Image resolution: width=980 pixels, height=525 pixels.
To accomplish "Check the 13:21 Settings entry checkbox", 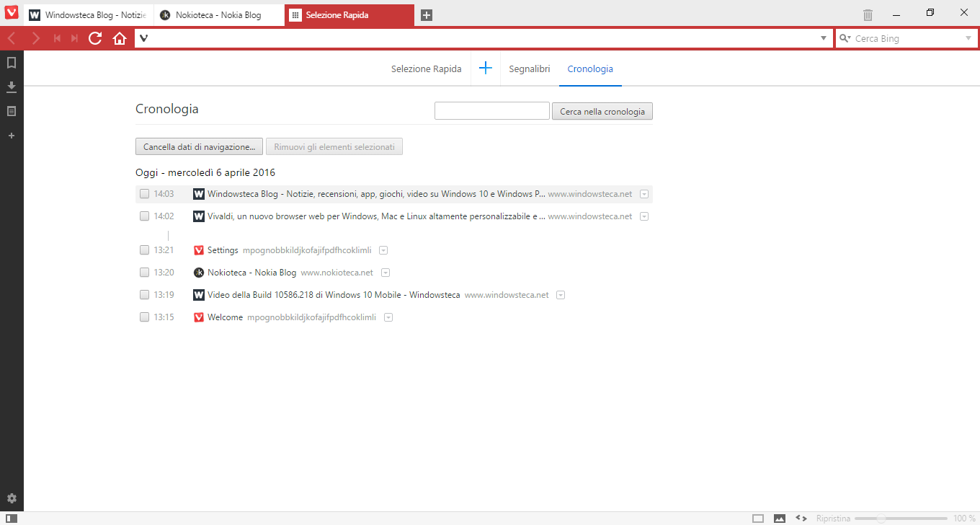I will pos(145,250).
